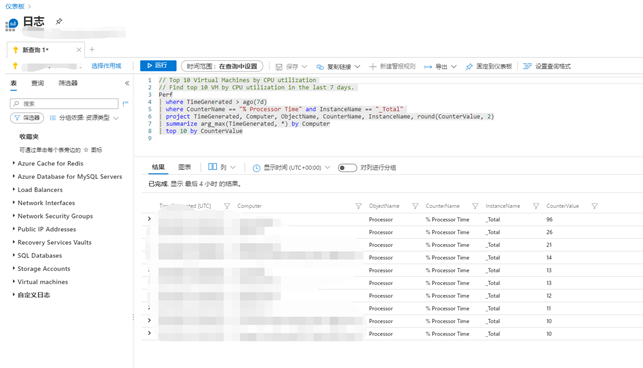This screenshot has width=643, height=368.
Task: Expand the Virtual machines node
Action: 14,281
